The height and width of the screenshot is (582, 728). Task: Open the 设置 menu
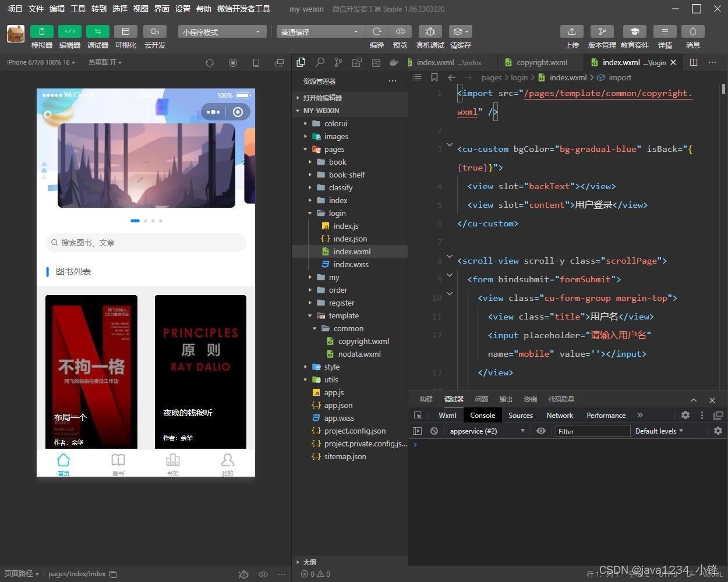183,9
